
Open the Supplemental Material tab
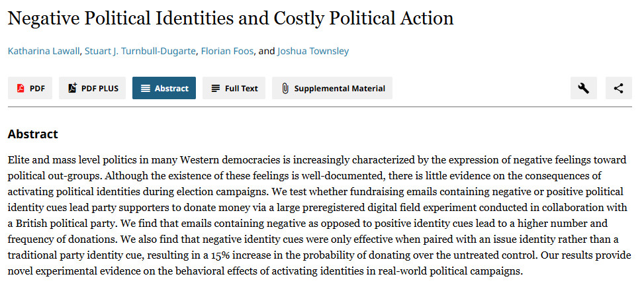click(x=332, y=88)
